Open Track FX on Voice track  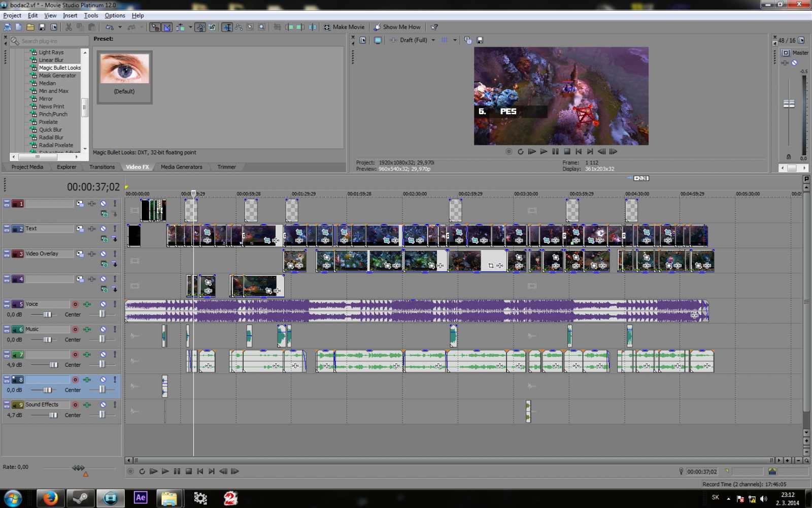[87, 304]
